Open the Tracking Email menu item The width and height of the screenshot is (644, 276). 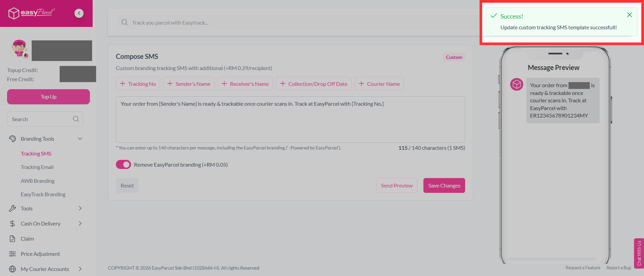37,167
